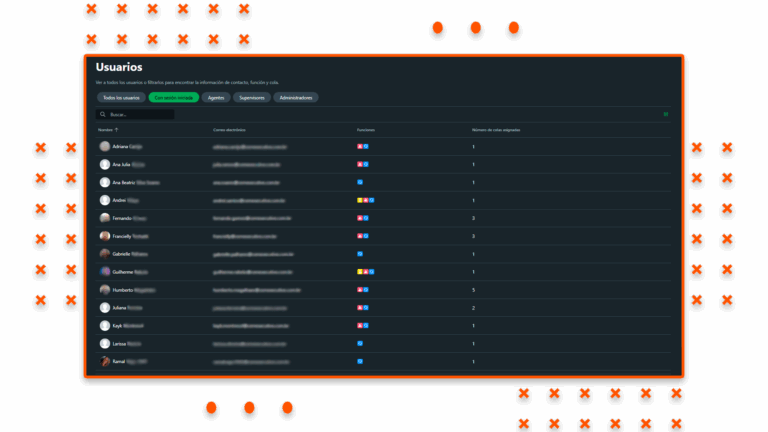Switch to the 'Todos los usuarios' tab
This screenshot has height=432, width=768.
tap(120, 98)
